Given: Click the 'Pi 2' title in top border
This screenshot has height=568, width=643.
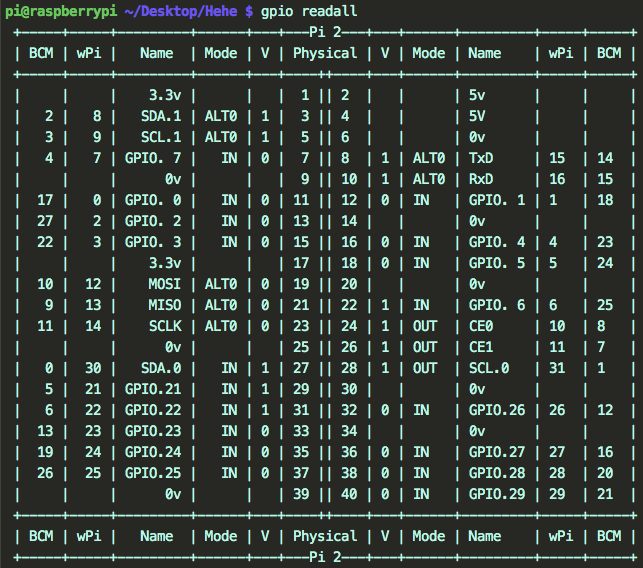Looking at the screenshot, I should pyautogui.click(x=325, y=32).
